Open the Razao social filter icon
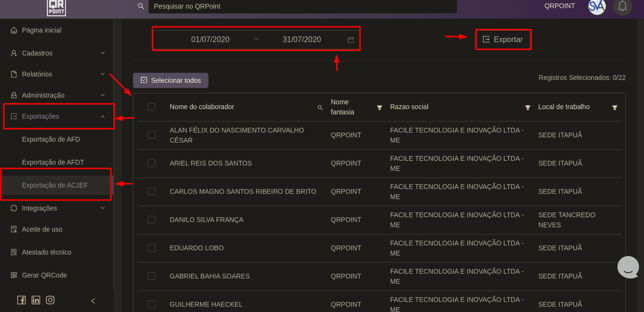Viewport: 644px width, 312px height. (x=528, y=108)
